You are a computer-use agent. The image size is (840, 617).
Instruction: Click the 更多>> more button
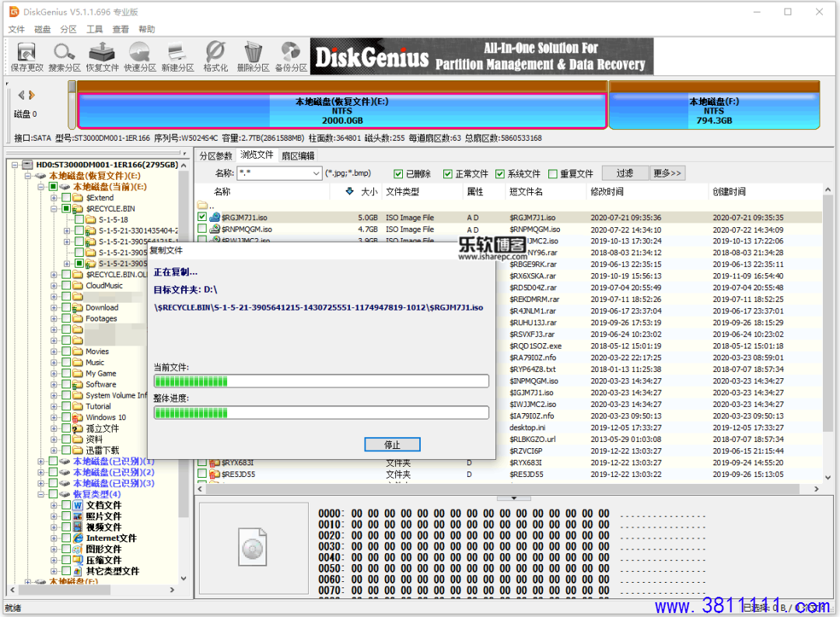pos(667,174)
